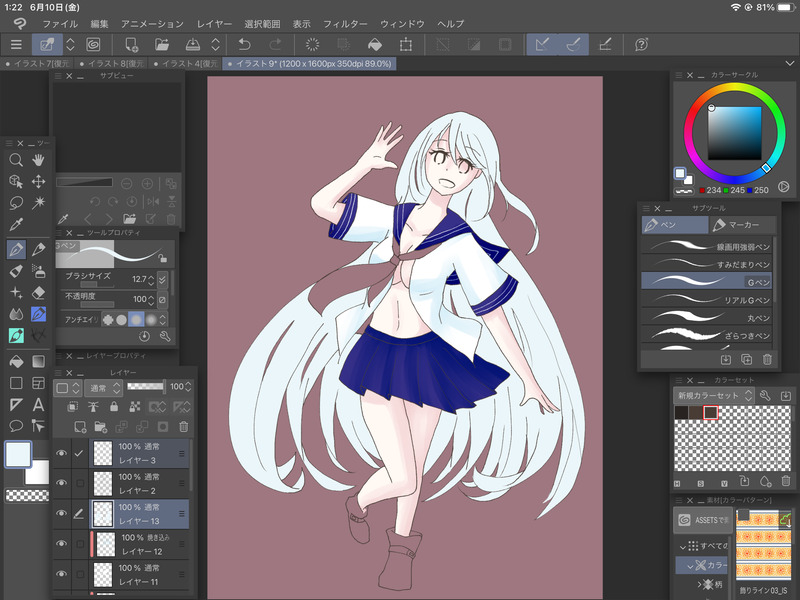Toggle checkbox beside レイヤー 12
Screen dimensions: 800x600
click(x=80, y=544)
